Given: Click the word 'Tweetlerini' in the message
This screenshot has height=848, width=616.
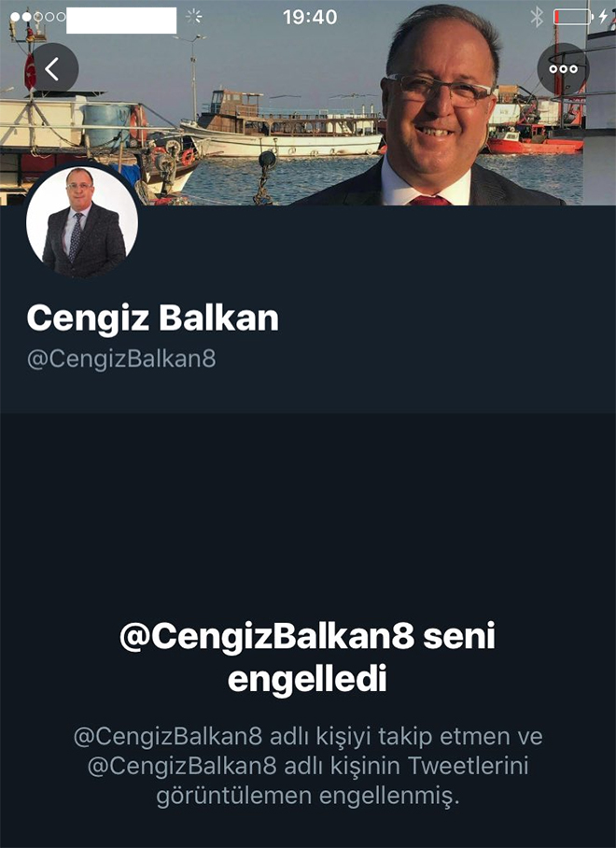Looking at the screenshot, I should 468,767.
